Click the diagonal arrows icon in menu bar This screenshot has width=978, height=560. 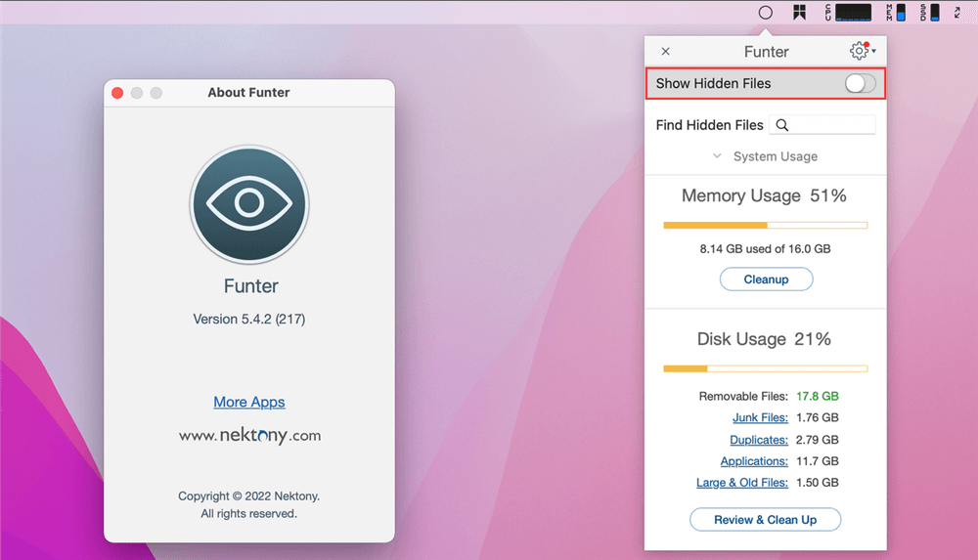[x=957, y=13]
